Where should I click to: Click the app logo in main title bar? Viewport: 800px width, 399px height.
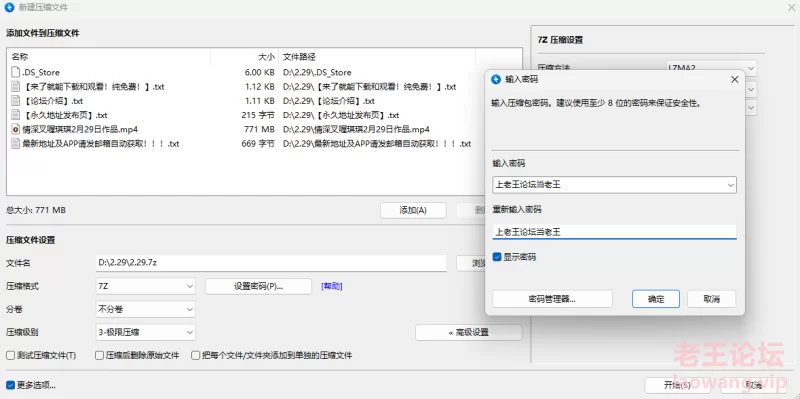click(x=9, y=8)
